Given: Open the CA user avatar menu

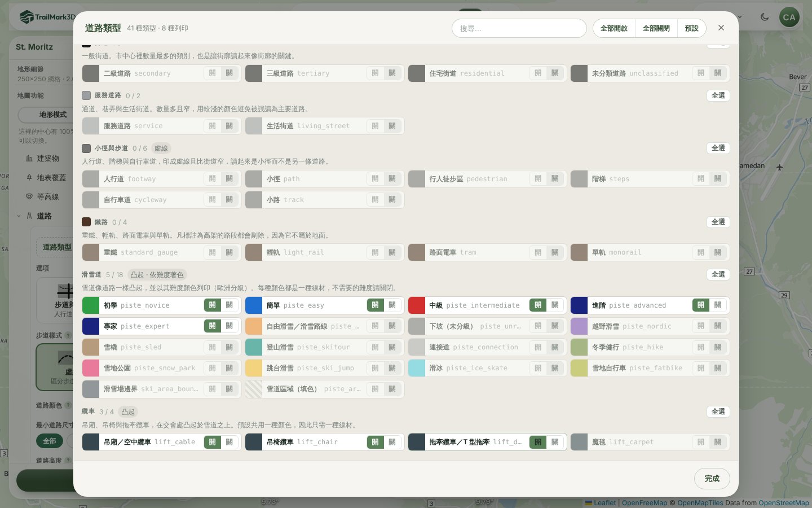Looking at the screenshot, I should (x=789, y=17).
